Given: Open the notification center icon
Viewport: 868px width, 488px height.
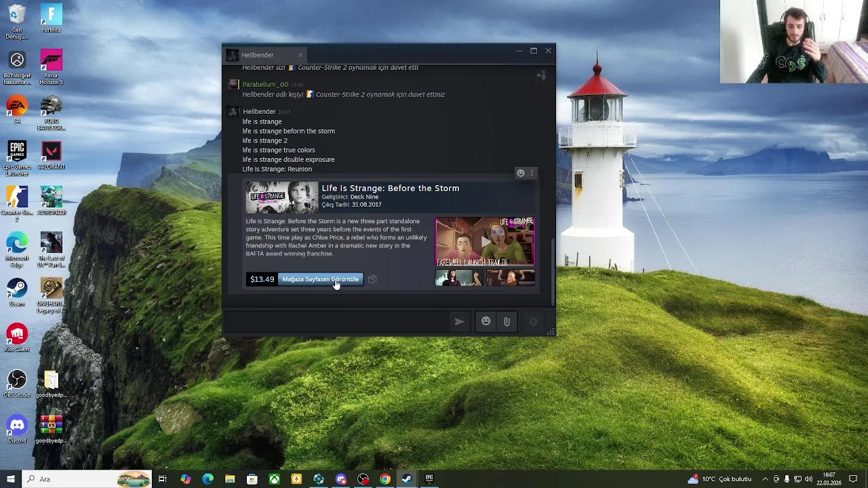Looking at the screenshot, I should click(x=853, y=479).
